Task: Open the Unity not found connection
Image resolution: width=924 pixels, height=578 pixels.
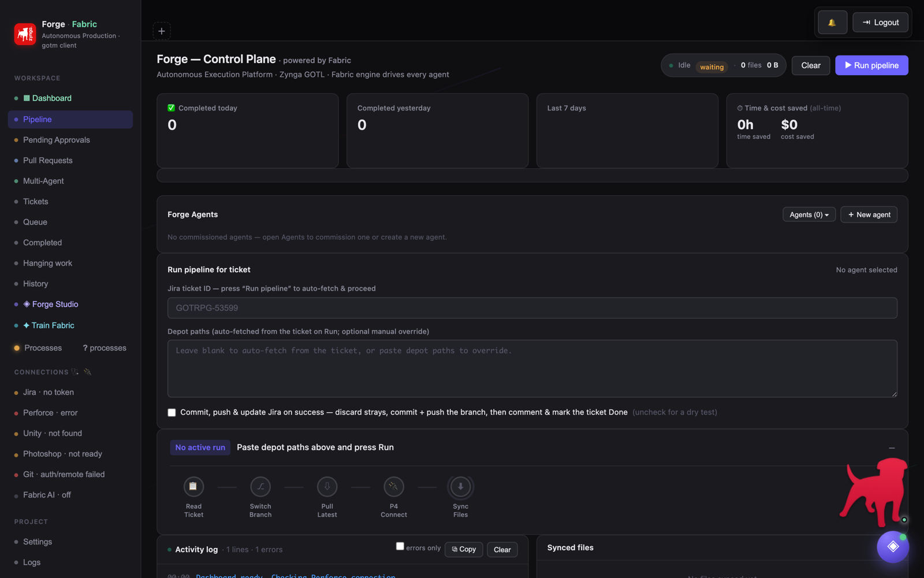Action: click(x=70, y=433)
